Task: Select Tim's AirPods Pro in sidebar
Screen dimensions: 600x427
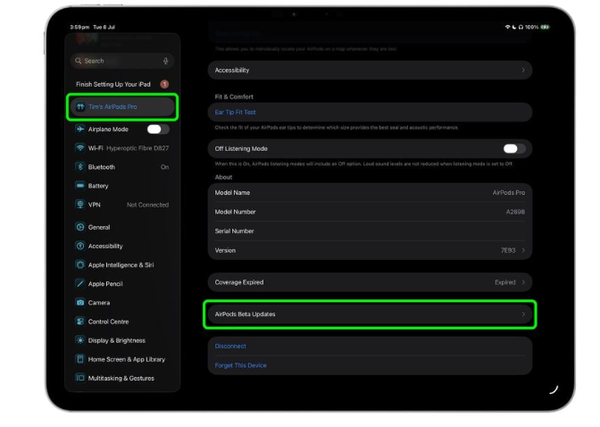Action: pyautogui.click(x=122, y=107)
